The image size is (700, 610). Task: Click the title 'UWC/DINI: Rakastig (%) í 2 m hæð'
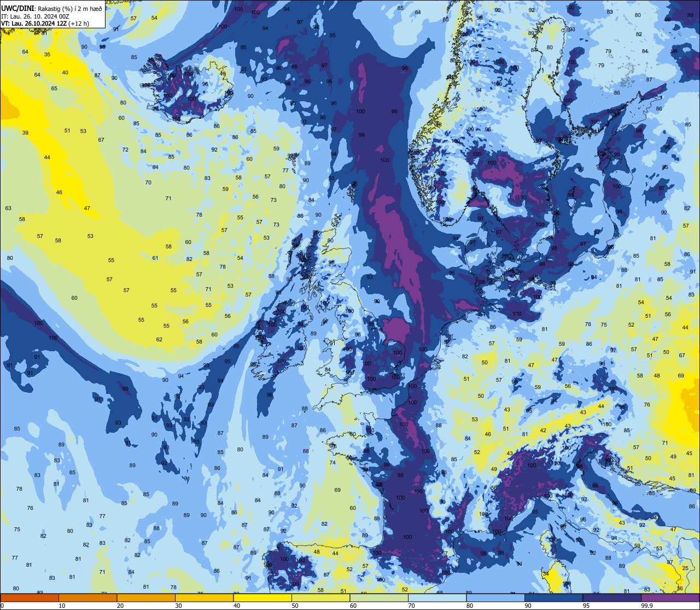click(x=51, y=9)
